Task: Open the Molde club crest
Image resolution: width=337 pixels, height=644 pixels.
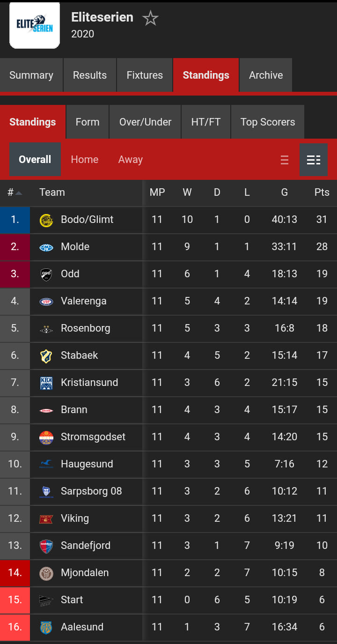Action: (x=46, y=247)
